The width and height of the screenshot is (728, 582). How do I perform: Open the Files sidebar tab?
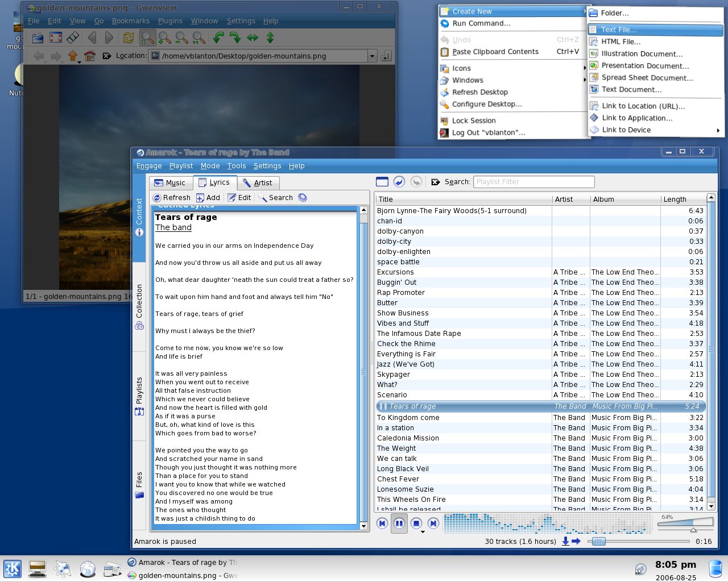click(x=139, y=485)
